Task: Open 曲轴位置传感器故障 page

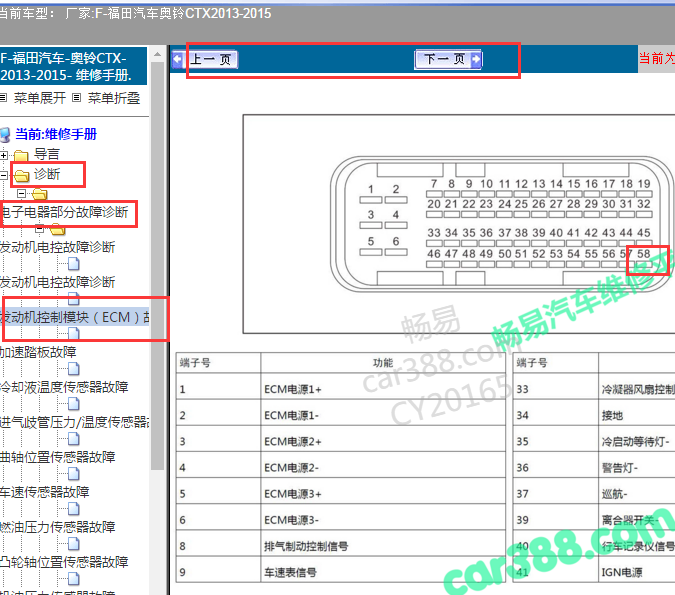Action: click(57, 457)
